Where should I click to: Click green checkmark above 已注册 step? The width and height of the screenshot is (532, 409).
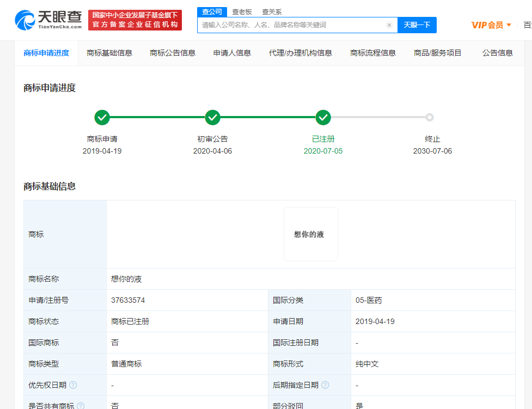323,117
